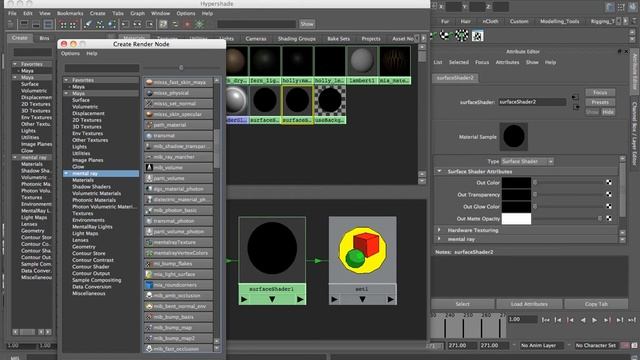This screenshot has height=360, width=640.
Task: Click Load Attributes button
Action: 529,304
